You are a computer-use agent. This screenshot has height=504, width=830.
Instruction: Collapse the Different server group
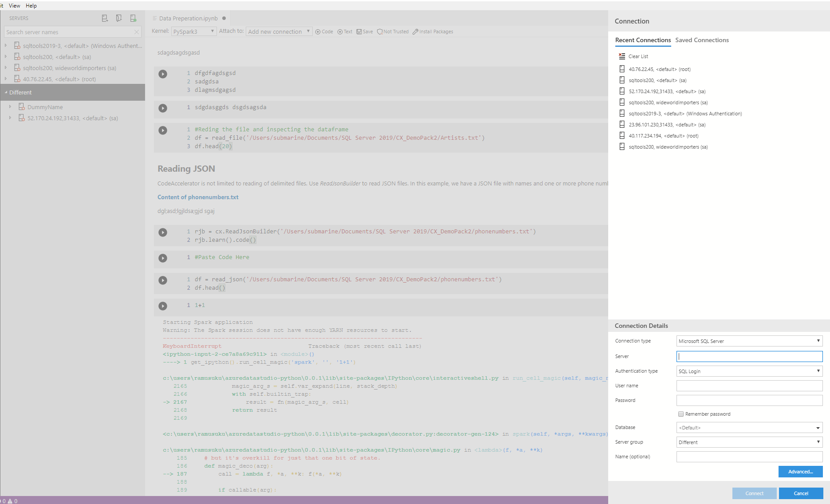(6, 92)
